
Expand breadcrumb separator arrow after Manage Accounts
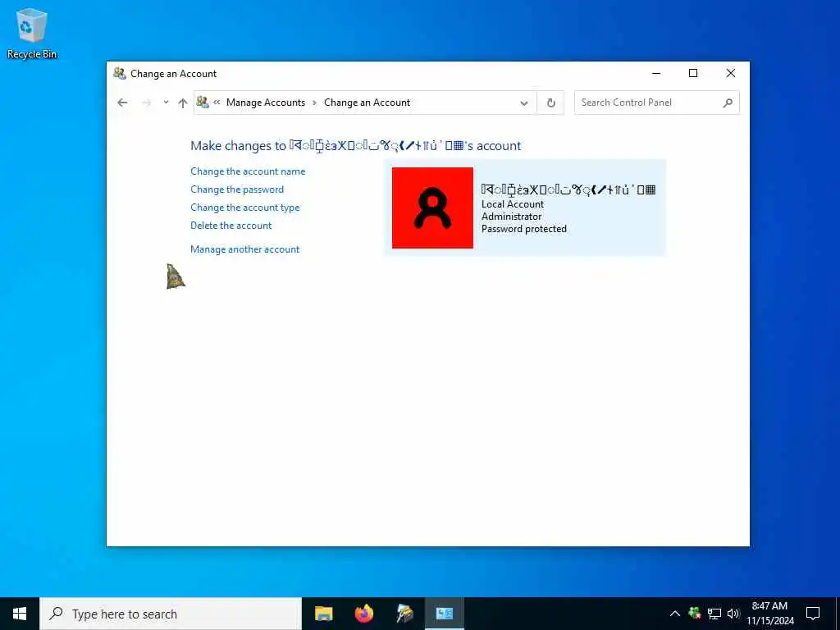click(x=314, y=103)
